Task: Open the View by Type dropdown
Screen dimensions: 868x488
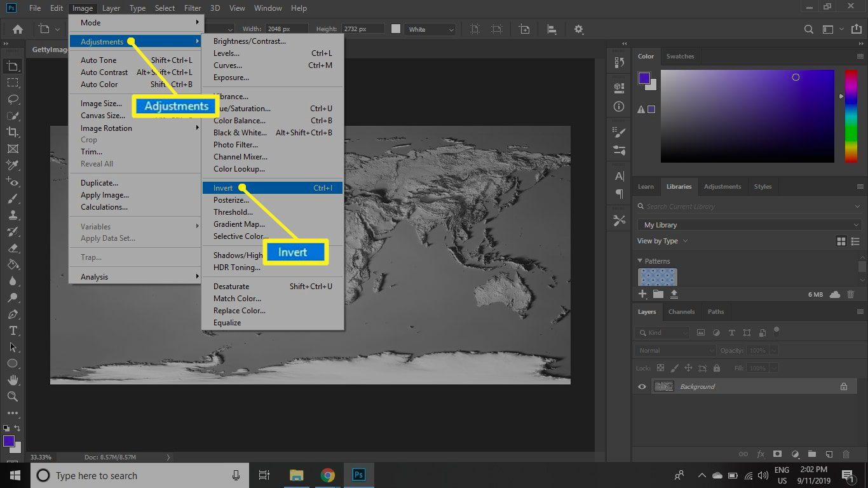Action: (663, 241)
